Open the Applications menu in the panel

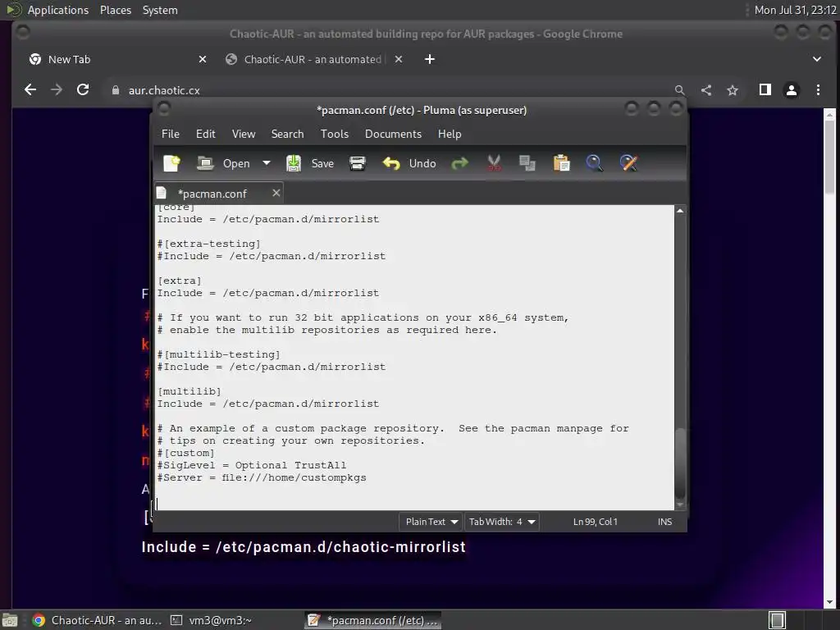58,10
